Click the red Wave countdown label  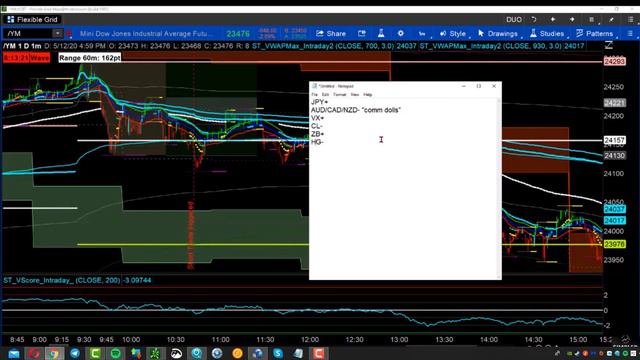(27, 58)
